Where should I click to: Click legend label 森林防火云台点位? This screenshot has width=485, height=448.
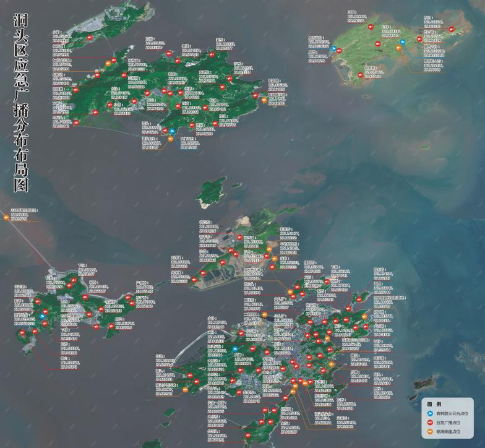[x=452, y=413]
